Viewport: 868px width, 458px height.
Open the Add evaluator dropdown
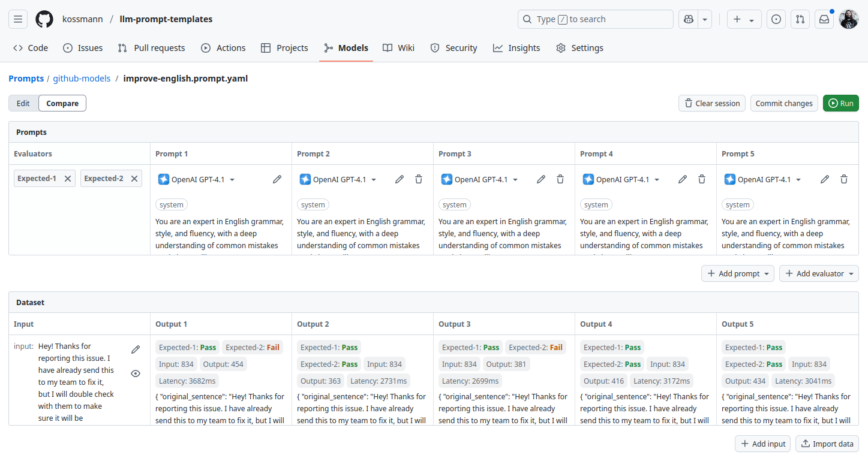point(819,273)
